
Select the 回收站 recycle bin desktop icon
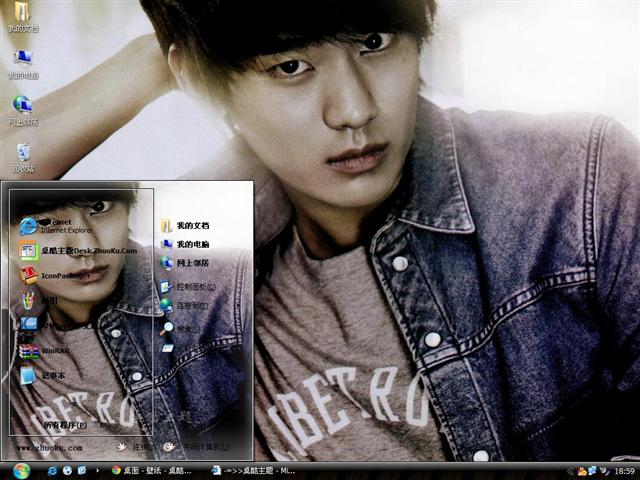[23, 157]
